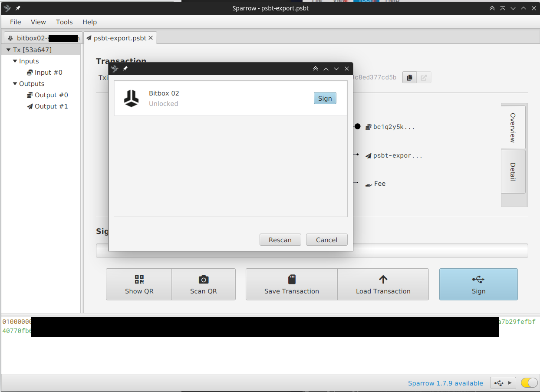Screen dimensions: 540x392
Task: Collapse the Tx [53a647] tree node
Action: (8, 50)
